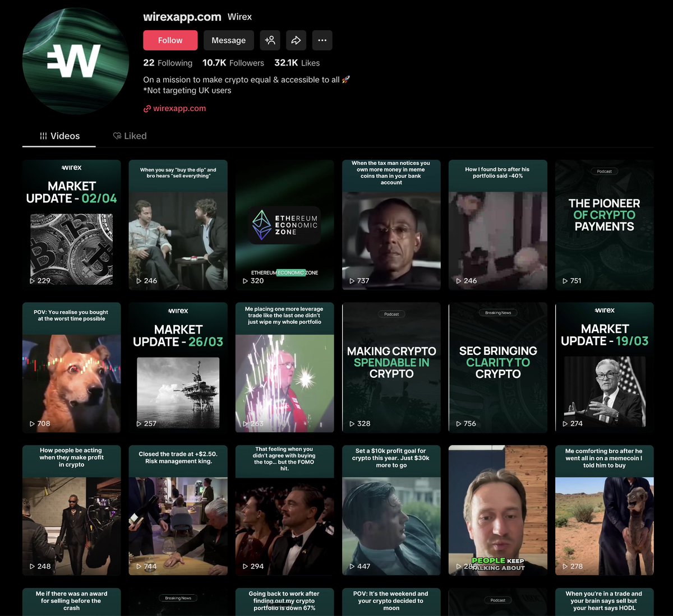This screenshot has height=616, width=673.
Task: Open The Pioneer of Crypto Payments podcast
Action: pyautogui.click(x=605, y=225)
